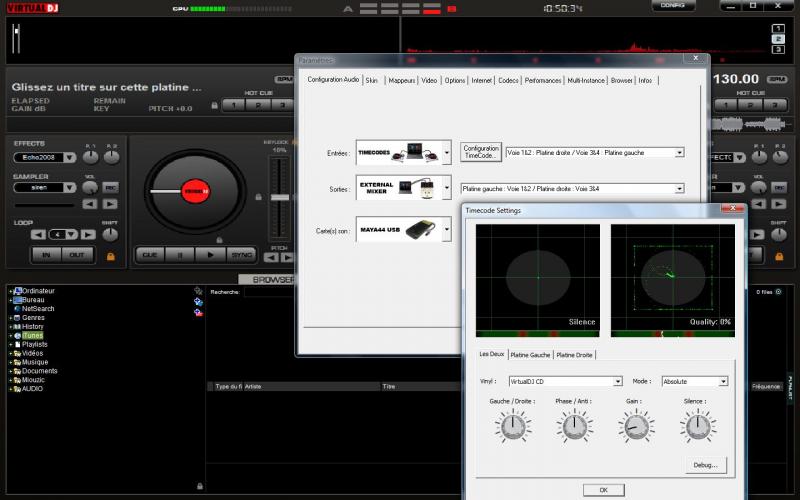The height and width of the screenshot is (500, 800).
Task: Open the Mode Absolute dropdown
Action: [x=723, y=381]
